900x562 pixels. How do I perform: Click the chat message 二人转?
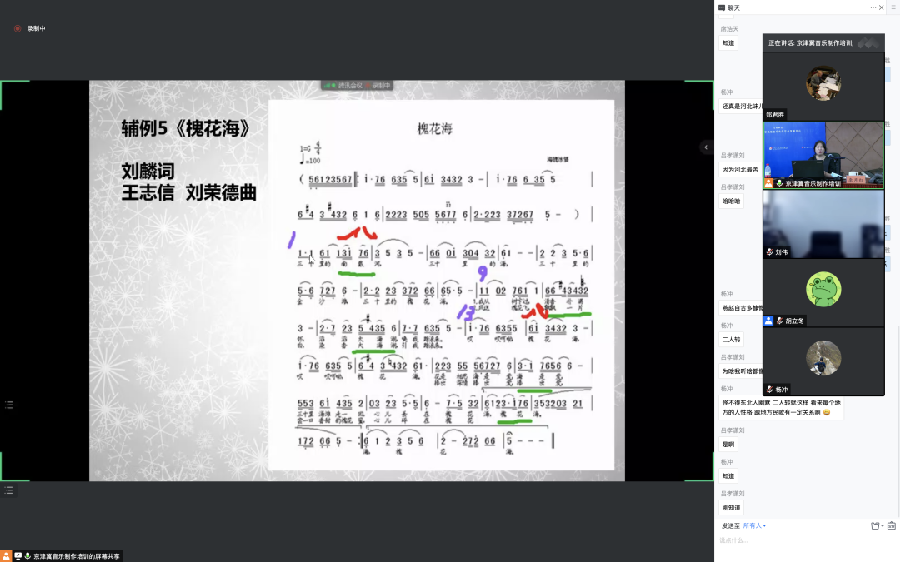tap(731, 339)
